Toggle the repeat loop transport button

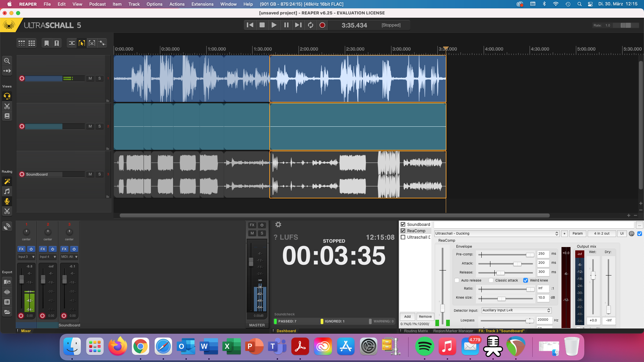(x=311, y=25)
